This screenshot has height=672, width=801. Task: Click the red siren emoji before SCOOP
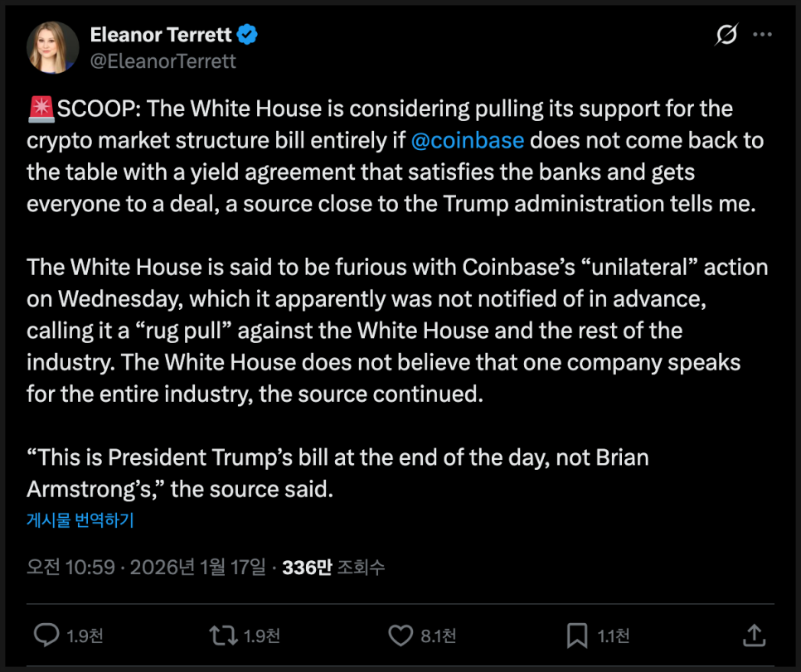pos(41,109)
